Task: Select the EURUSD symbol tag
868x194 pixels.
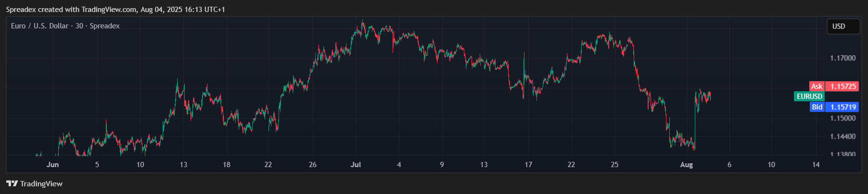Action: (809, 97)
